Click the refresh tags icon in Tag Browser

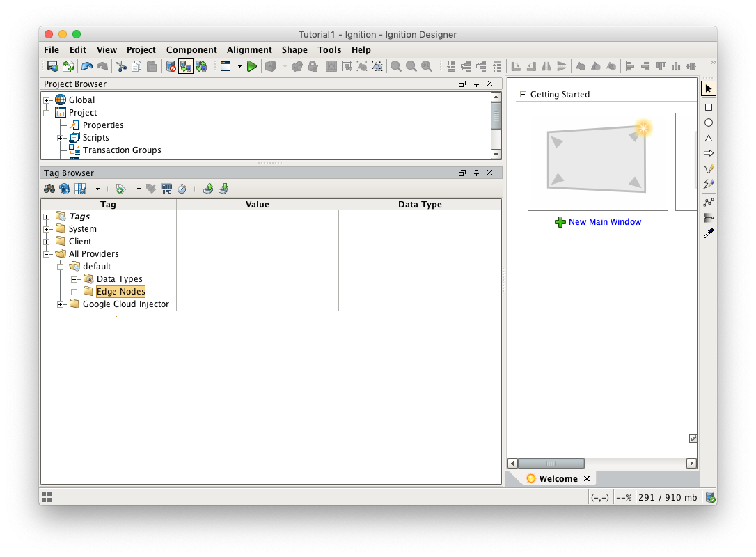(x=65, y=189)
